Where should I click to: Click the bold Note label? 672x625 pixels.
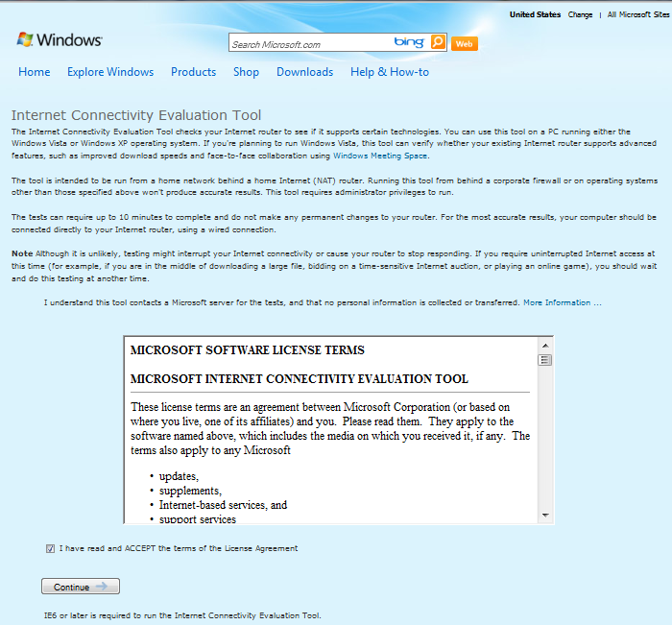point(22,253)
